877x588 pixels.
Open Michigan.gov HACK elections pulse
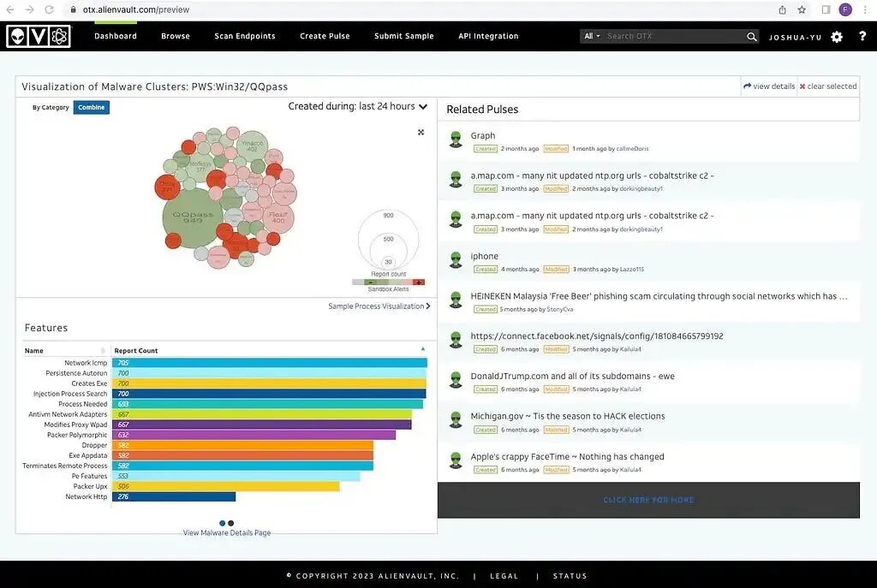568,416
